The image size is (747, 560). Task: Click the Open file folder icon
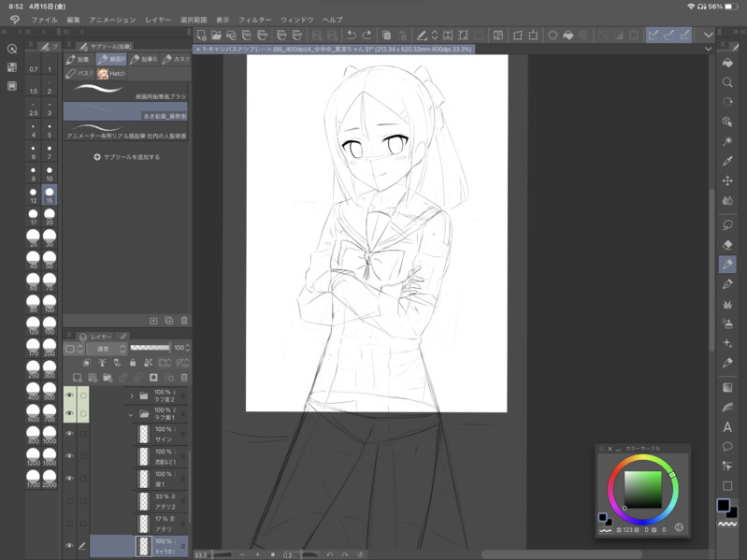(216, 36)
